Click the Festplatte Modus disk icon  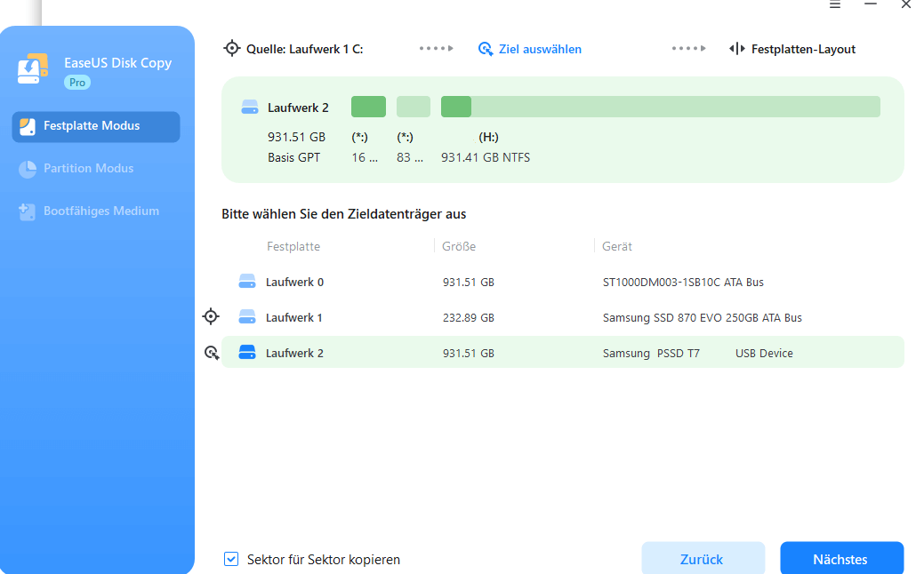click(x=27, y=126)
